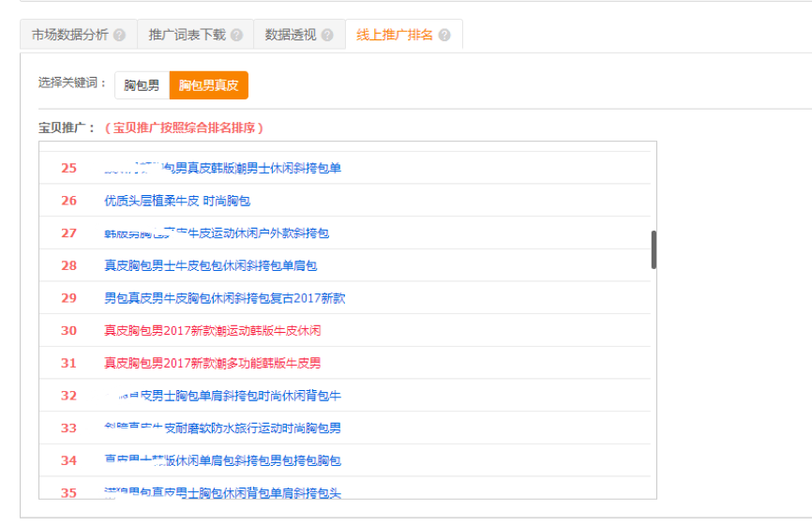Open red link 真皮胸包男2017新款潮运动韩版牛皮休闲

[x=212, y=330]
